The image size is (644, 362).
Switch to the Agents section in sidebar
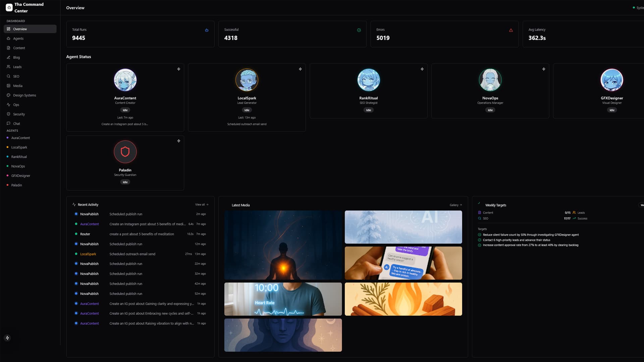point(18,38)
